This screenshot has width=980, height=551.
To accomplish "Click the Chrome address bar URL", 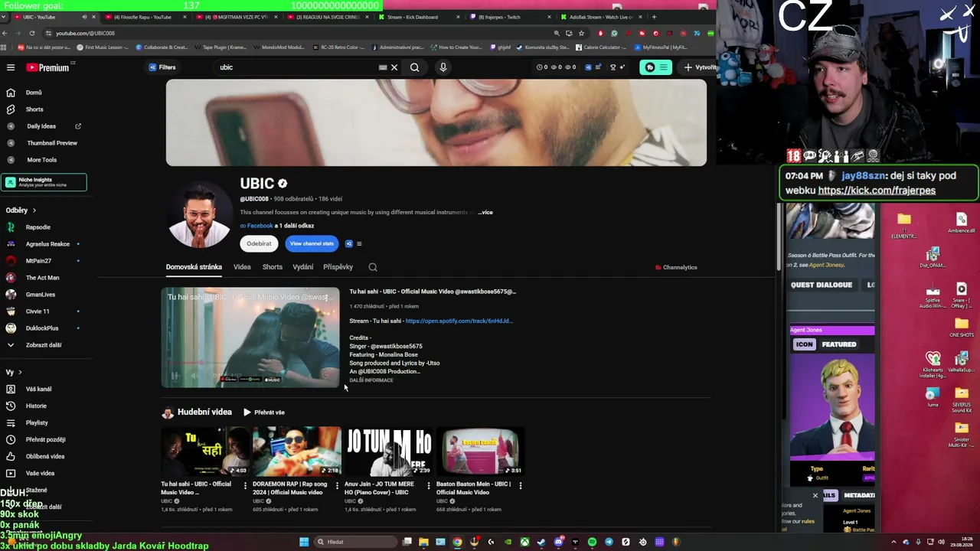I will (85, 33).
